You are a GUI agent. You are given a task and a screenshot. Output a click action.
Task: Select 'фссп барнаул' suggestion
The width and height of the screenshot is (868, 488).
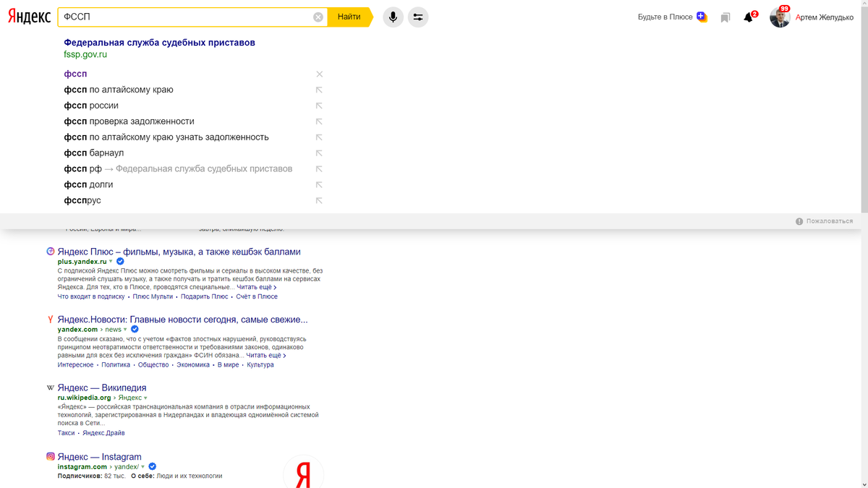point(94,153)
